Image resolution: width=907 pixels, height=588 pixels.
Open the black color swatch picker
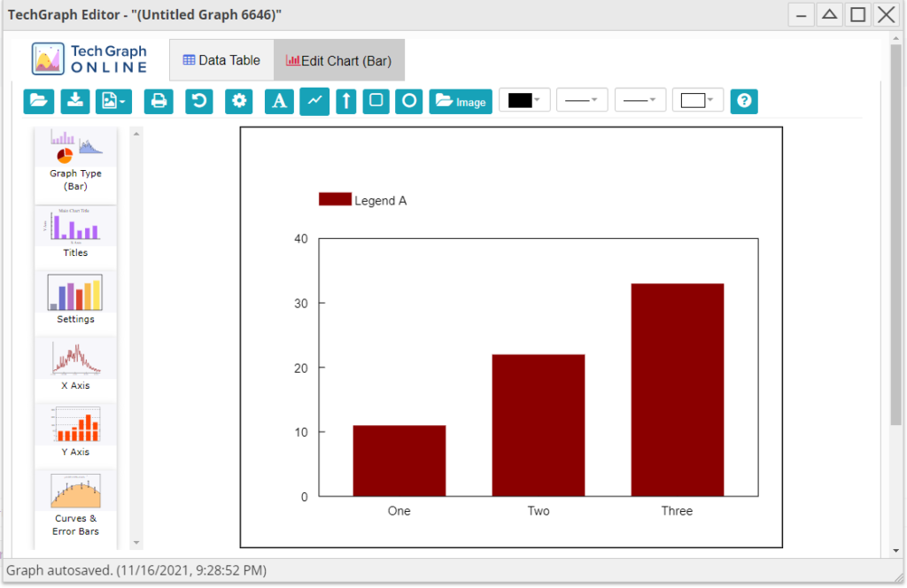[x=524, y=100]
